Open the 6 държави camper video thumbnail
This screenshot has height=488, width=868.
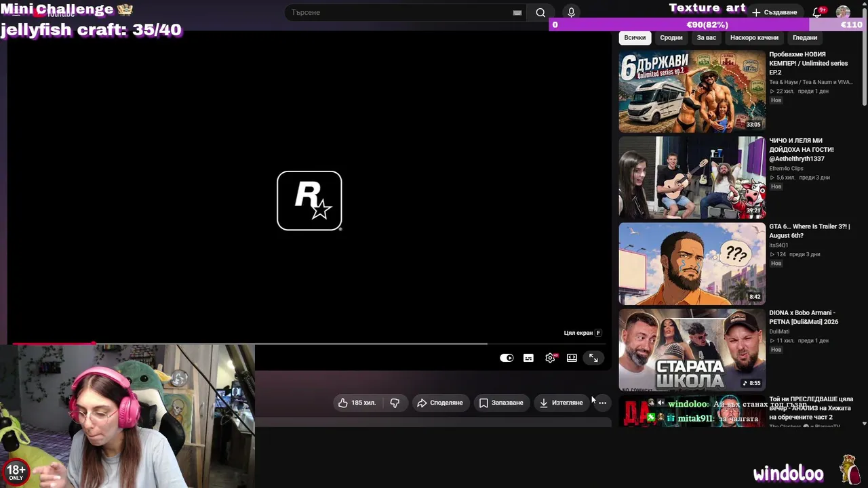pyautogui.click(x=692, y=91)
